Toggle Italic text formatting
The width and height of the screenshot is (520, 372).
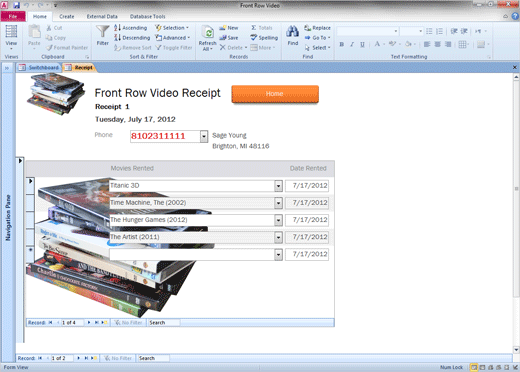pos(352,44)
